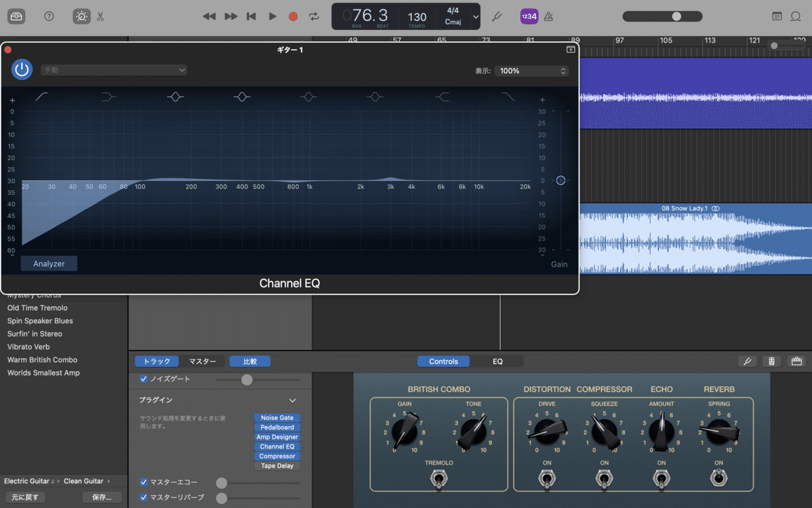Toggle the 1234 Count-in button
This screenshot has height=508, width=812.
(x=529, y=16)
